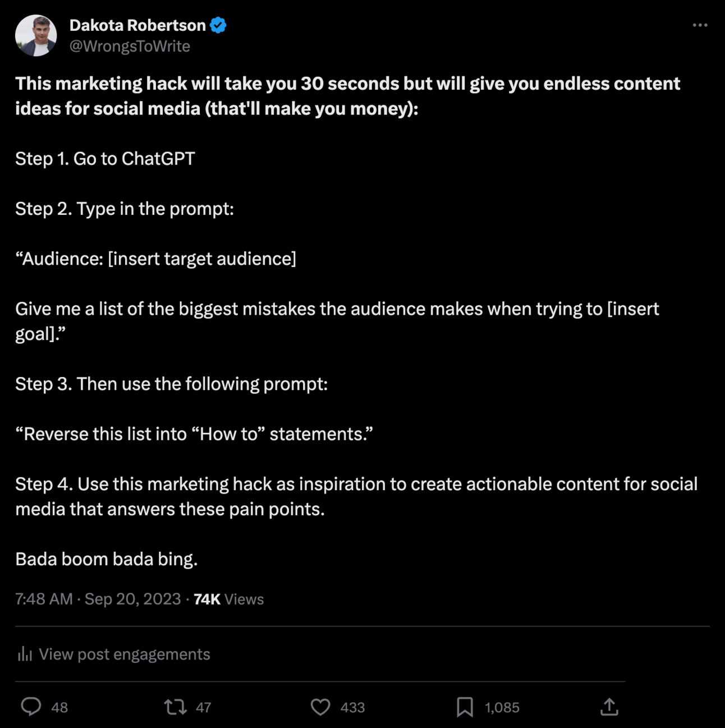Screen dimensions: 725x728
Task: Click the bar chart analytics icon
Action: (25, 654)
